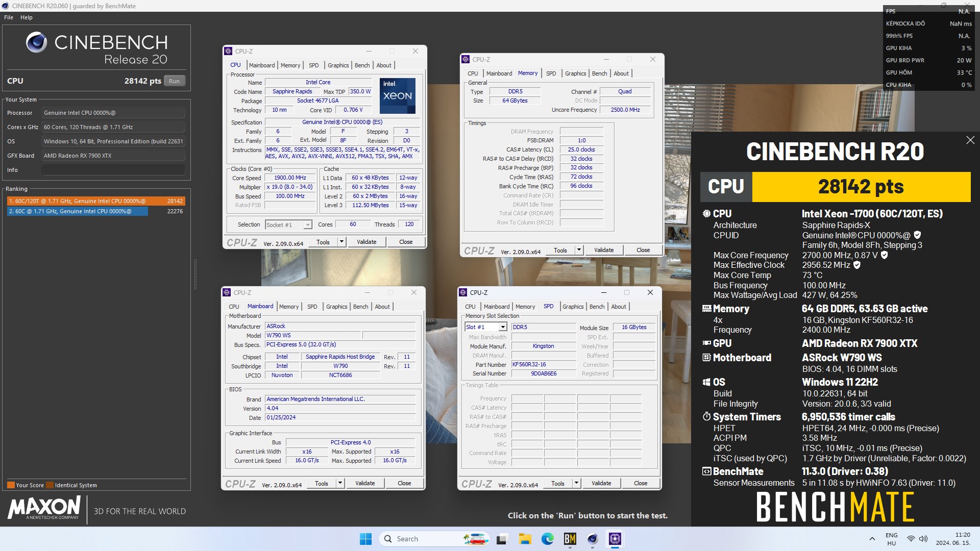
Task: Click the BenchMate version icon in result panel
Action: tap(706, 471)
